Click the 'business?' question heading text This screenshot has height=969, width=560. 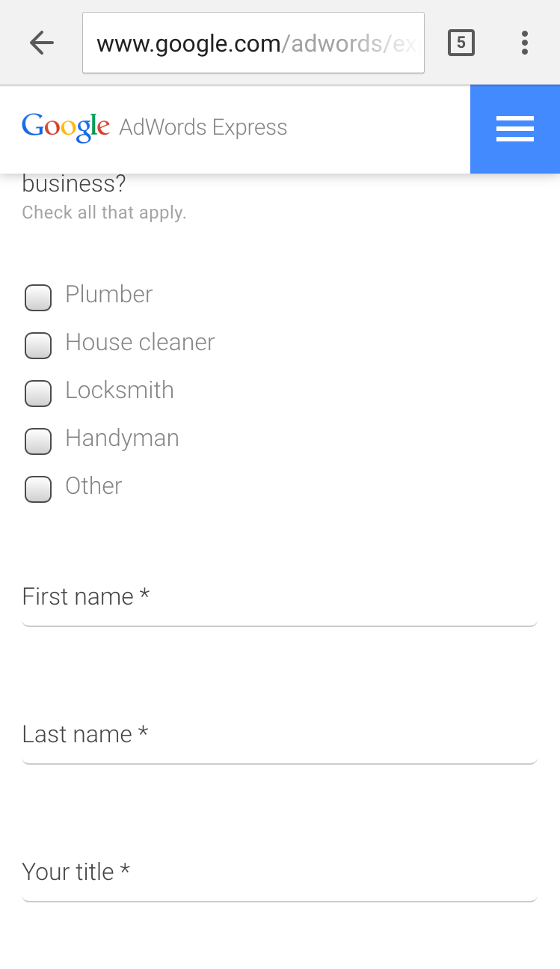coord(74,184)
